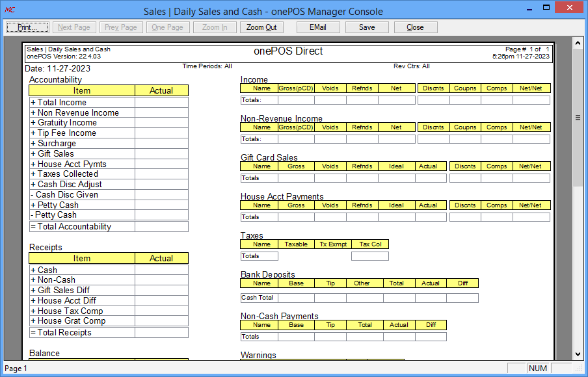
Task: Click the '5:26pm 11-27-2023' timestamp
Action: [x=521, y=57]
